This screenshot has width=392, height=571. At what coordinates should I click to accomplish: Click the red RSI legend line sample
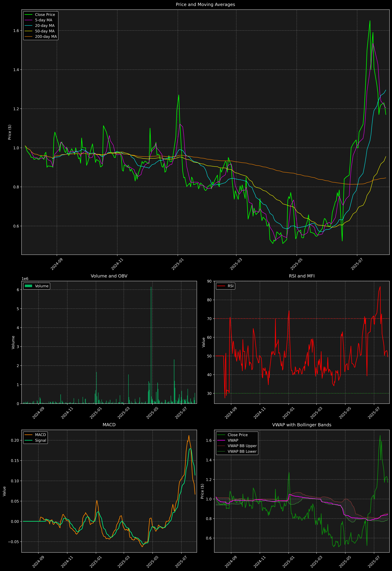click(221, 286)
